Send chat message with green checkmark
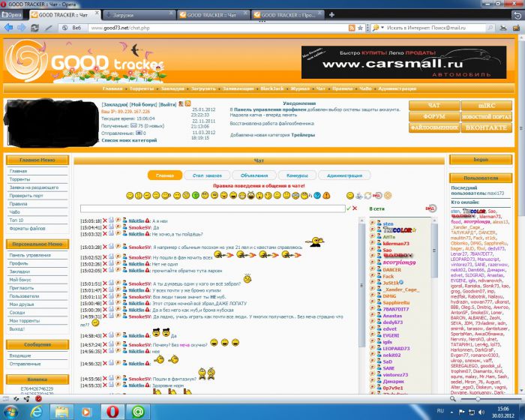Screen dimensions: 525x420 [x=349, y=208]
